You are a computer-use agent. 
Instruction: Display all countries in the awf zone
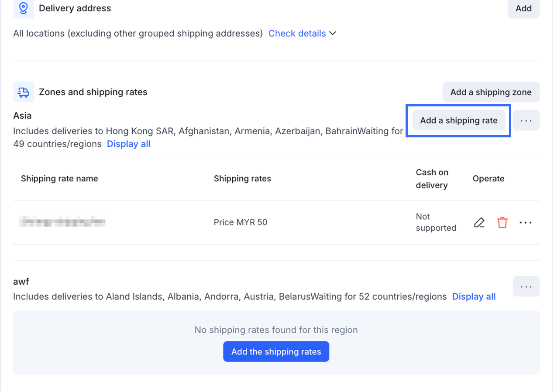tap(474, 297)
